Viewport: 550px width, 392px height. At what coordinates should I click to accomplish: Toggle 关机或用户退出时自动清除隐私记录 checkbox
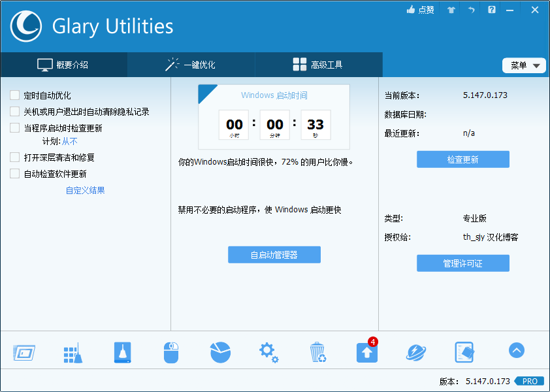click(x=15, y=112)
